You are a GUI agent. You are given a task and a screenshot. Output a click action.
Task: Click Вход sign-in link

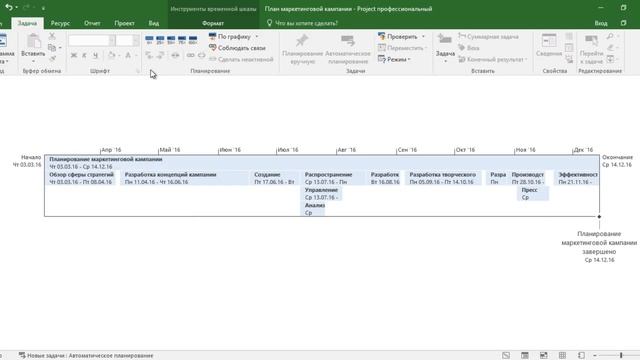click(x=601, y=23)
